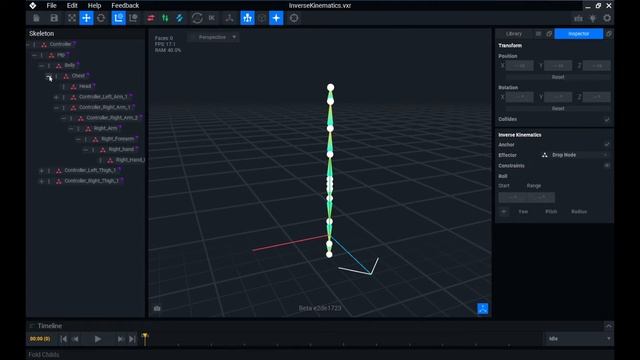
Task: Jump to the first frame of the timeline
Action: click(x=64, y=339)
